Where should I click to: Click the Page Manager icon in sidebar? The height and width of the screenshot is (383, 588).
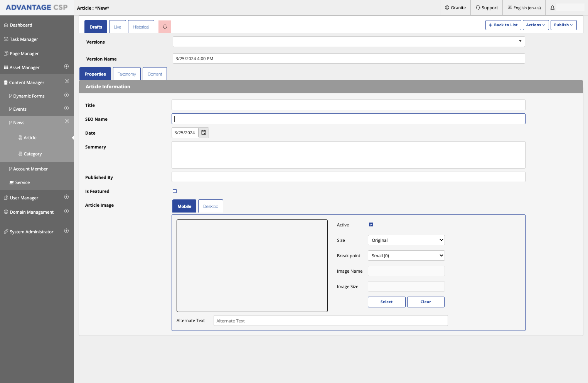pyautogui.click(x=6, y=54)
